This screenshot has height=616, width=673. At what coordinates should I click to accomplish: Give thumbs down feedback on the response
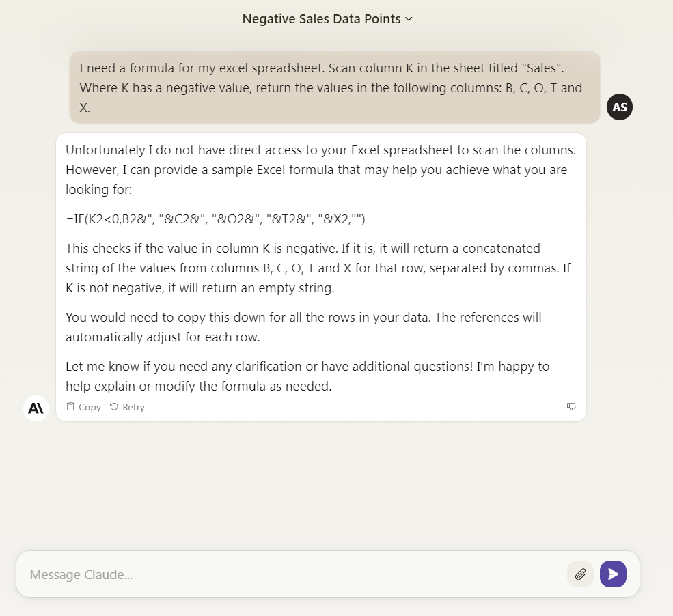point(571,406)
